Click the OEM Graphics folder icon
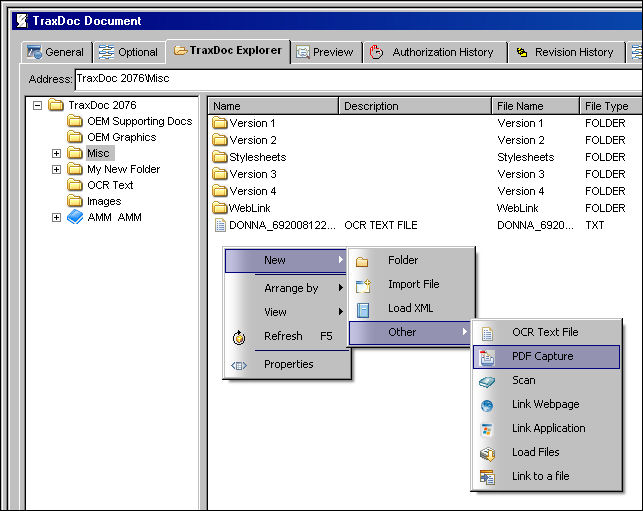The image size is (643, 511). point(75,137)
